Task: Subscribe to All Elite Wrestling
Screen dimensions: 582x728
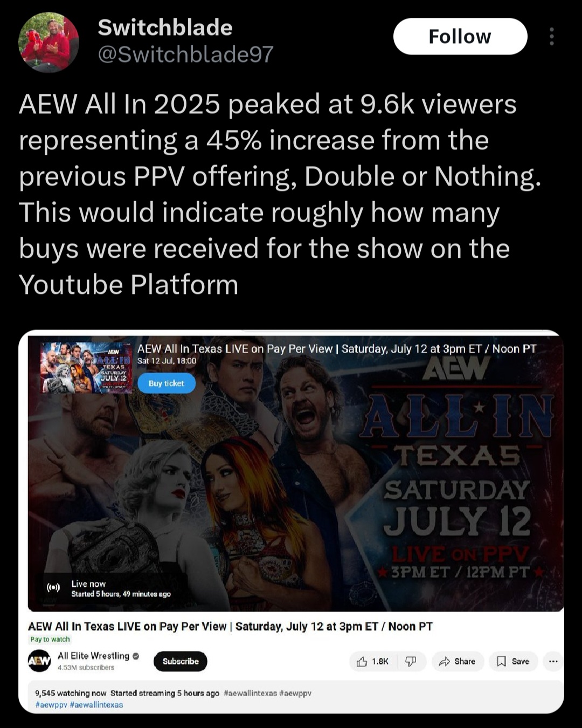Action: coord(181,661)
